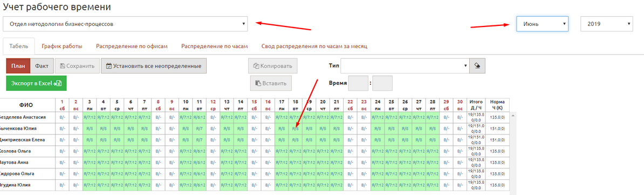644x195 pixels.
Task: Click the Копировать button
Action: pos(273,66)
